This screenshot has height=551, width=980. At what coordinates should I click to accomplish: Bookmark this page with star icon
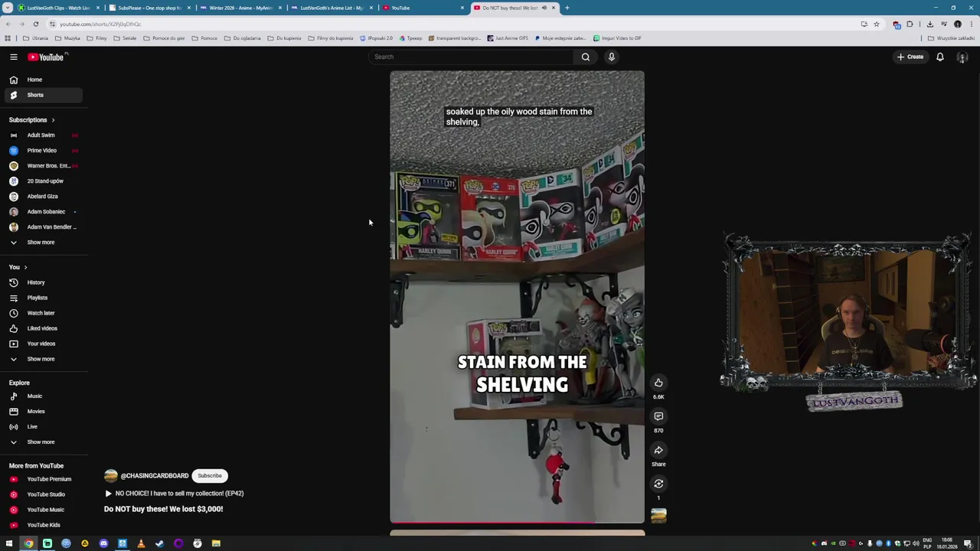click(x=877, y=24)
